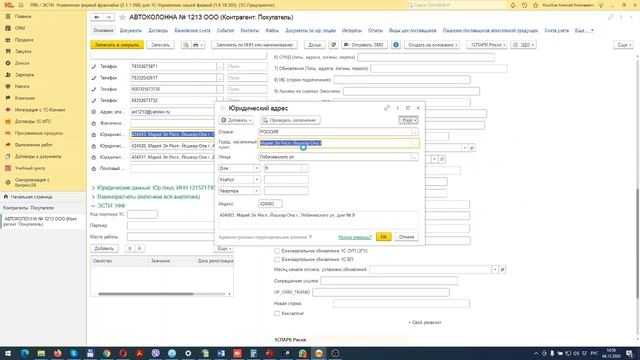640x360 pixels.
Task: Open Начальная страница in sidebar
Action: click(x=31, y=197)
